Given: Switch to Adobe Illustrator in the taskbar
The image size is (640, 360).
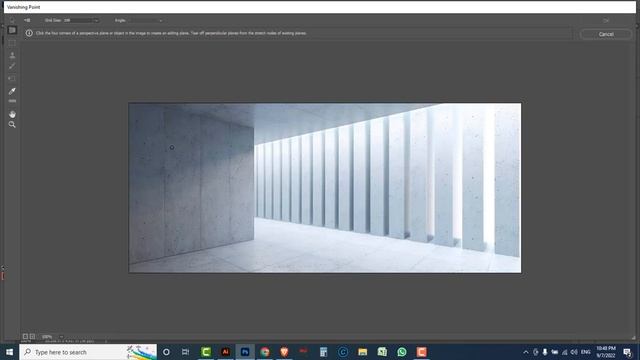Looking at the screenshot, I should [x=225, y=352].
